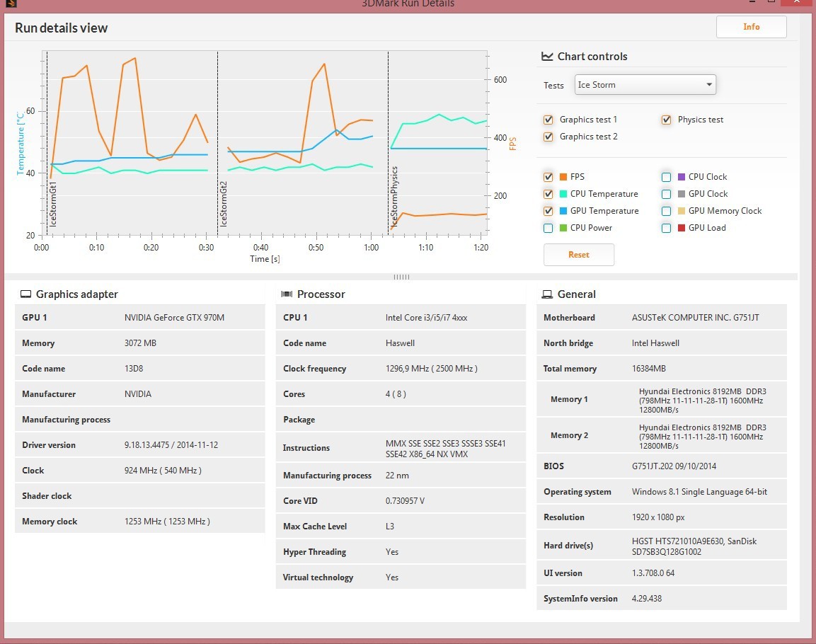Screen dimensions: 816x644
Task: Select the BIOS G751JT.202 09/10/2014 value
Action: click(674, 466)
